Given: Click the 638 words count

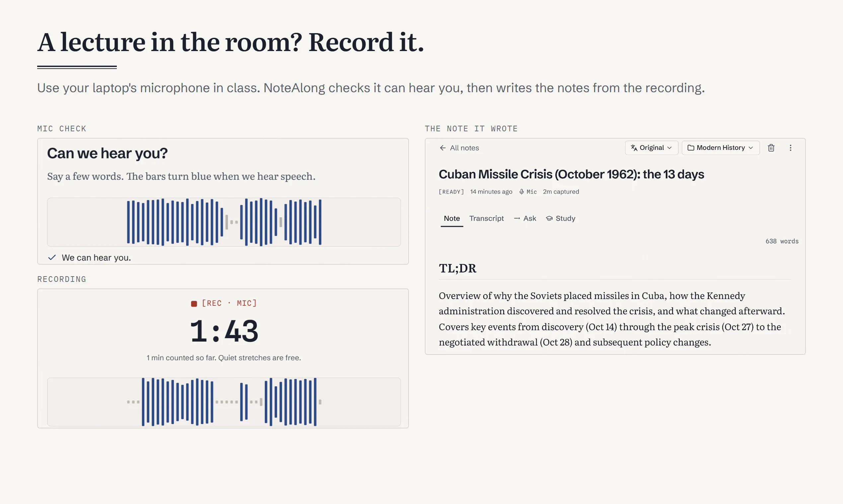Looking at the screenshot, I should 782,241.
